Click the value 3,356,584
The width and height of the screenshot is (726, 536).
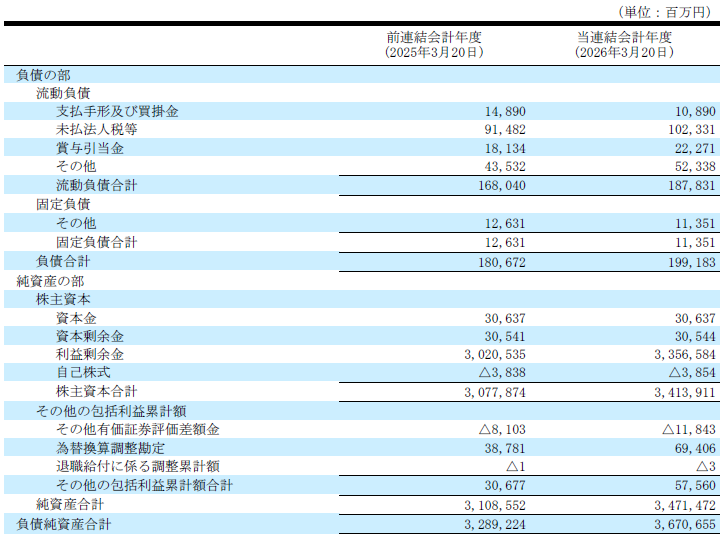click(685, 355)
